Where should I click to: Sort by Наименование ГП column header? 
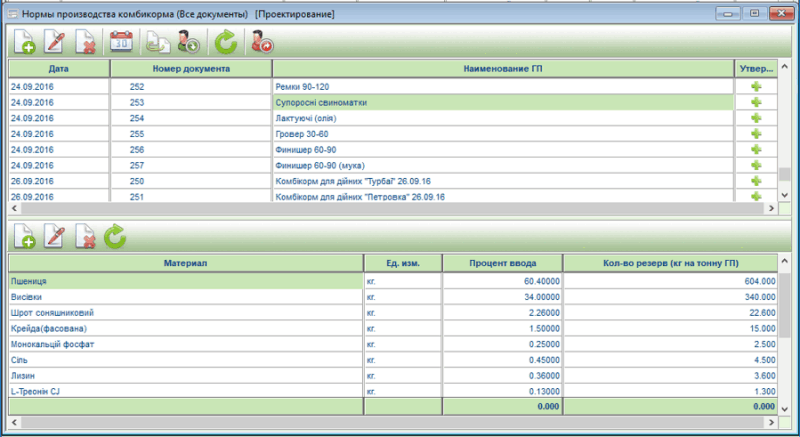coord(503,68)
